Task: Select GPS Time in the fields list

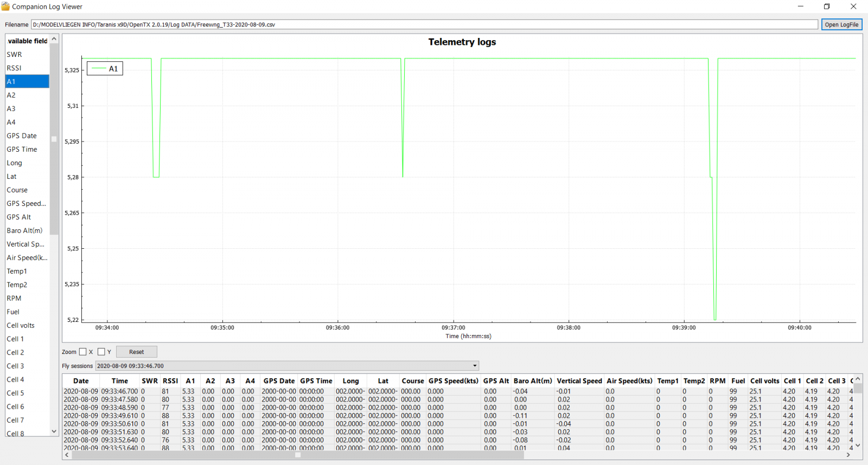Action: coord(27,149)
